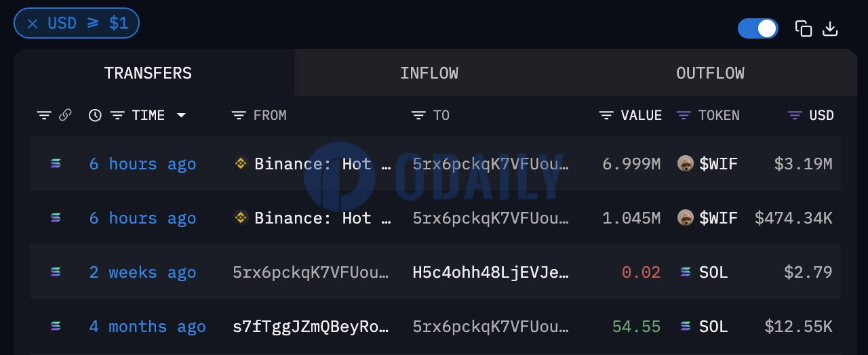Viewport: 868px width, 355px height.
Task: Switch to the OUTFLOW tab
Action: pos(710,73)
